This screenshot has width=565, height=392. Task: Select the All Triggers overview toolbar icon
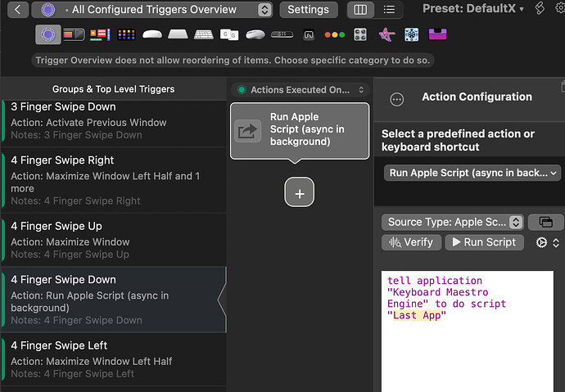pos(48,35)
